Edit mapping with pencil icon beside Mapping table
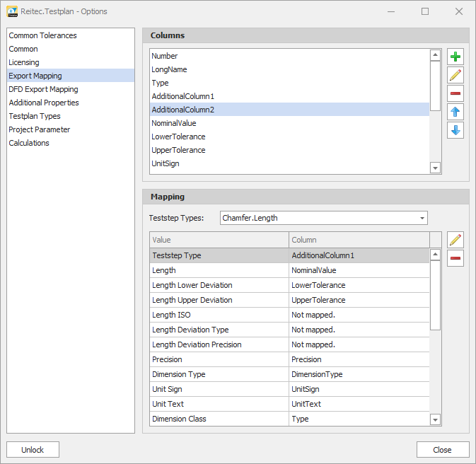Screen dimensions: 476x464 coord(455,240)
